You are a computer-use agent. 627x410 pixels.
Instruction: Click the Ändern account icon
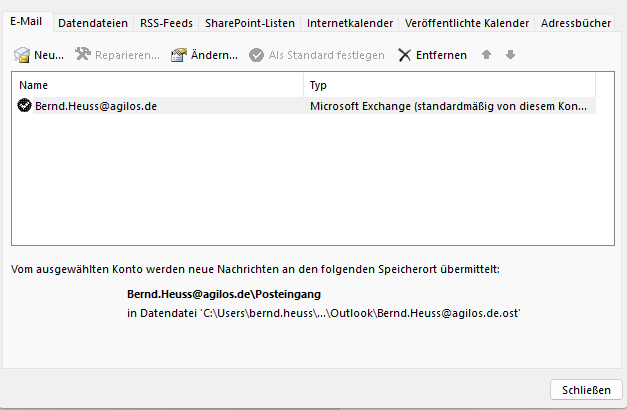(x=179, y=55)
